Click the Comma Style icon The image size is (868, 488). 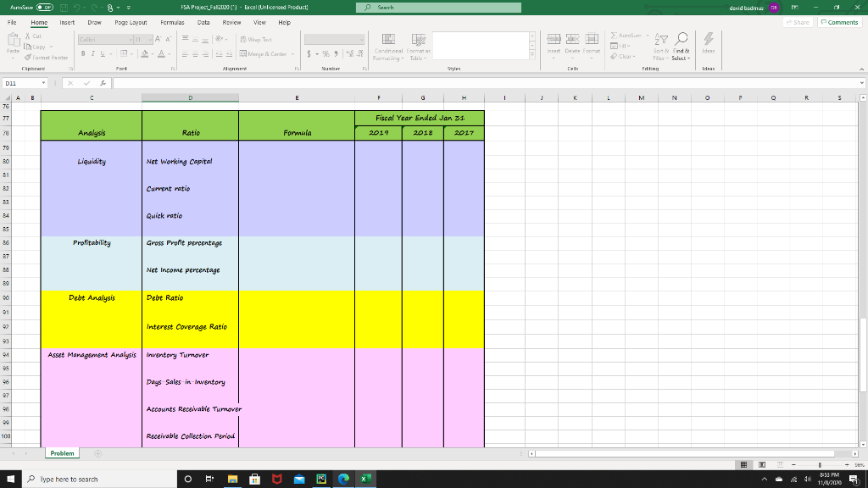coord(336,53)
